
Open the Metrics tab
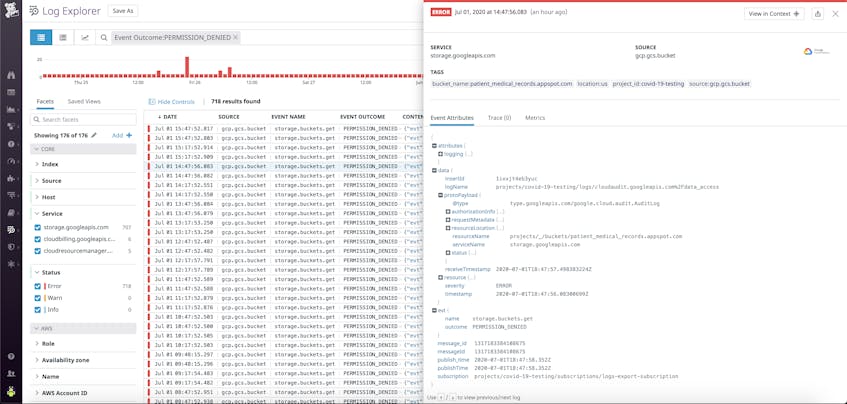click(535, 118)
